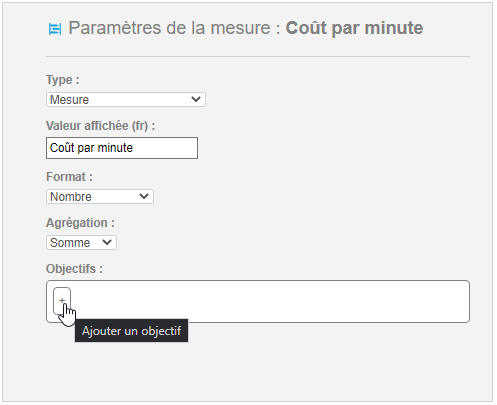Click the Ajouter un objectif tooltip
The height and width of the screenshot is (405, 497).
[132, 331]
